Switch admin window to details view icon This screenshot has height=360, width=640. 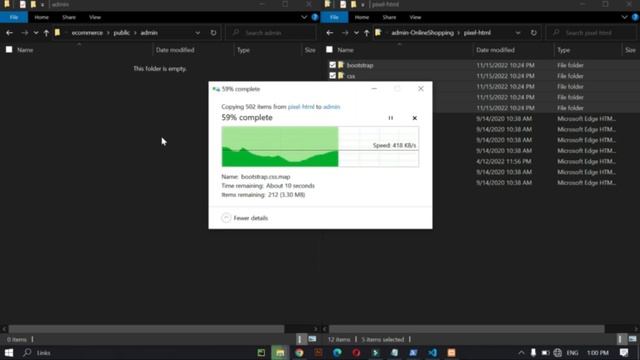(300, 339)
